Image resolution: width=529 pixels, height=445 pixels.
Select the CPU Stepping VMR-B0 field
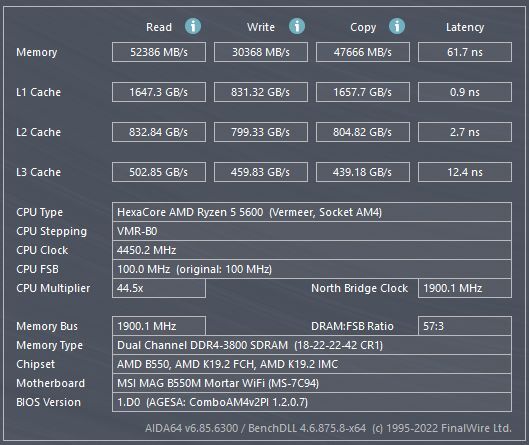[x=312, y=231]
